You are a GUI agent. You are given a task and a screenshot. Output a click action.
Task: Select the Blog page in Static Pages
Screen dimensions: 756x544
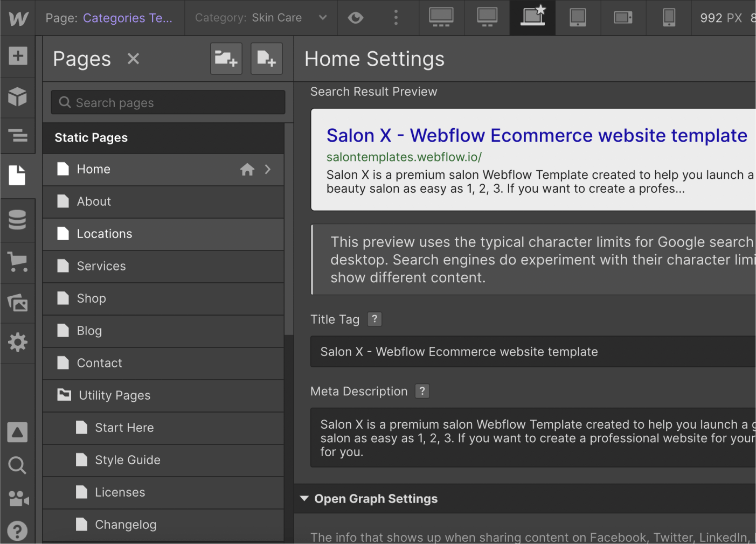click(89, 330)
